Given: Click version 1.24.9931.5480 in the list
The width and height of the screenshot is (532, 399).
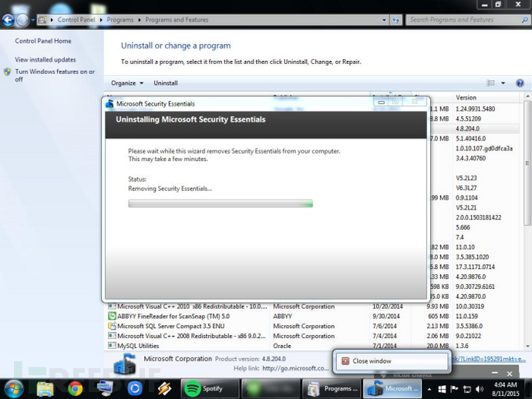Looking at the screenshot, I should pos(476,109).
